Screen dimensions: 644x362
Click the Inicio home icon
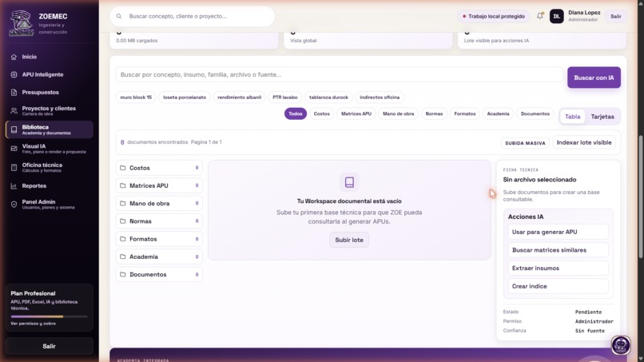coord(14,57)
